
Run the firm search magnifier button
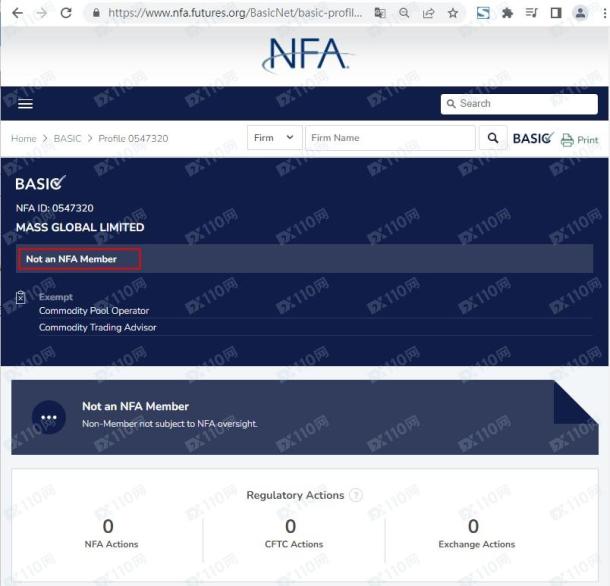[x=493, y=138]
